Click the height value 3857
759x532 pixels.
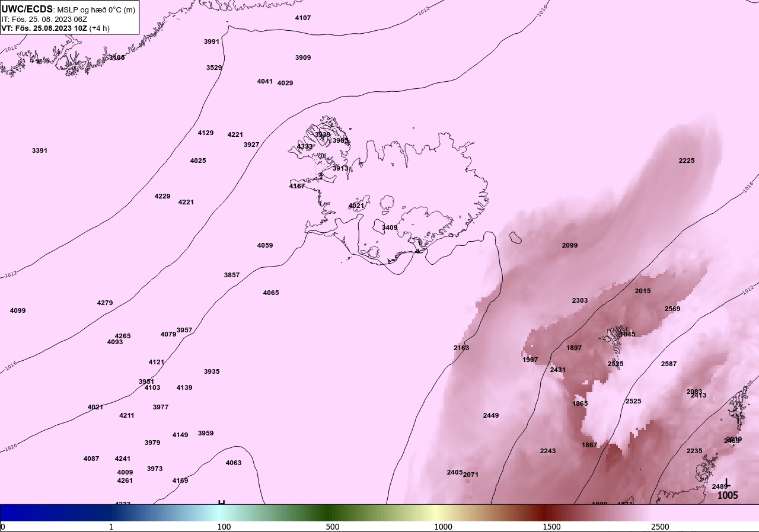pos(232,275)
